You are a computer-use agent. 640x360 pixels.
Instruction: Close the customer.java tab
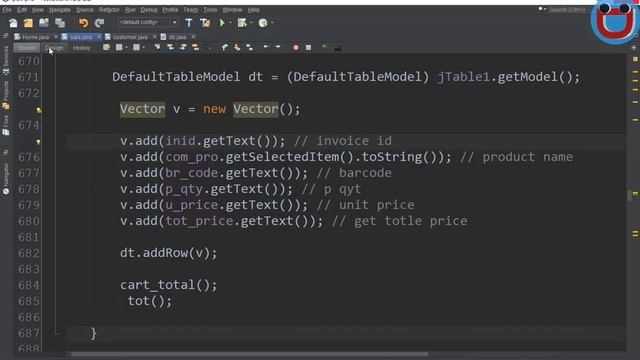pyautogui.click(x=154, y=37)
